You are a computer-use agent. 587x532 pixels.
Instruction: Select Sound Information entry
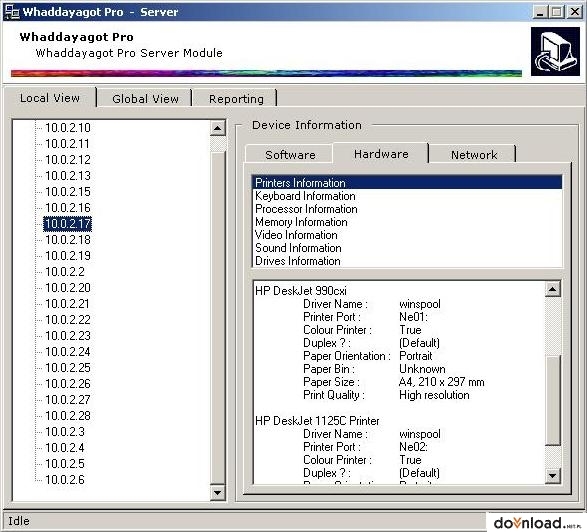click(407, 248)
